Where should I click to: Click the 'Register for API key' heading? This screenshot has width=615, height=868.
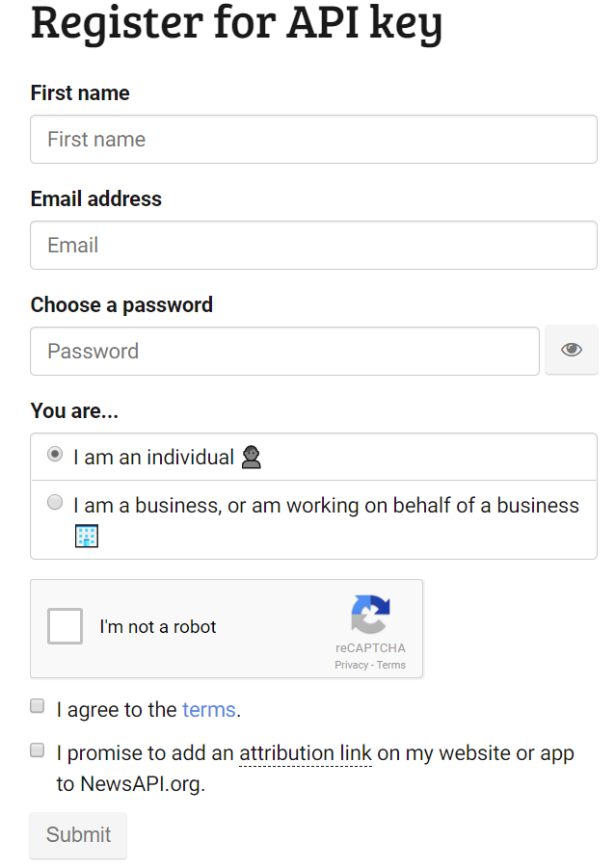pos(236,23)
